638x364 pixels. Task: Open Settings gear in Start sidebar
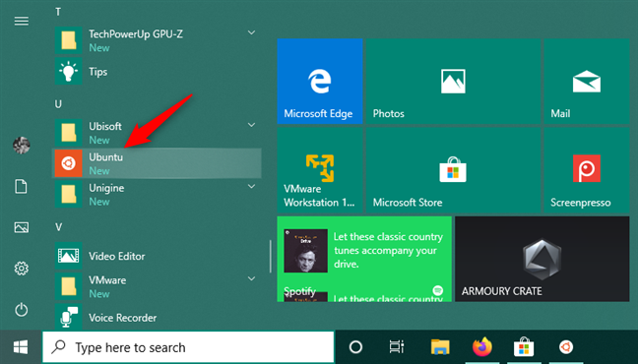click(21, 268)
